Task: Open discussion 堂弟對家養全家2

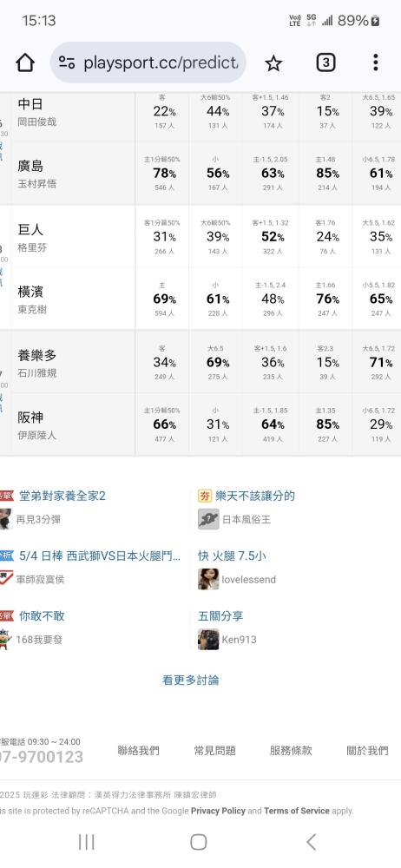Action: tap(62, 496)
